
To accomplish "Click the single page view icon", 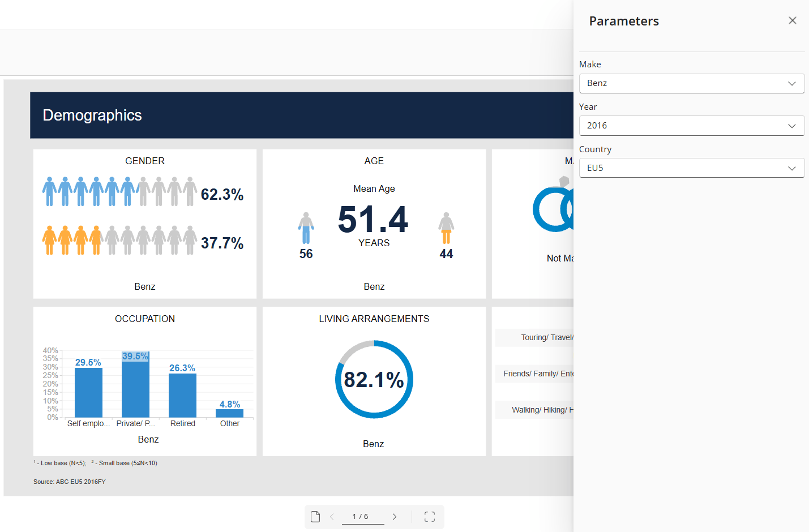I will click(x=315, y=517).
